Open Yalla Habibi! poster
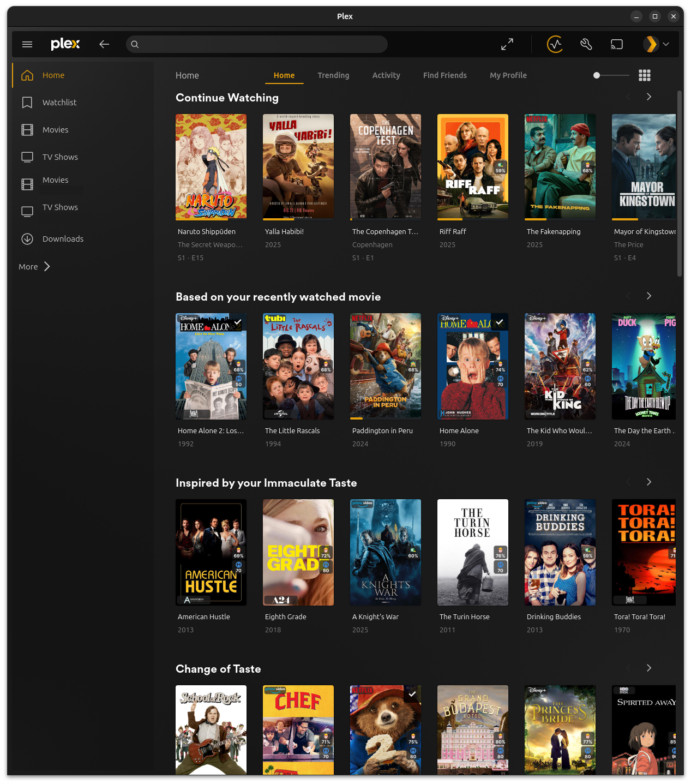This screenshot has width=691, height=784. pyautogui.click(x=298, y=167)
